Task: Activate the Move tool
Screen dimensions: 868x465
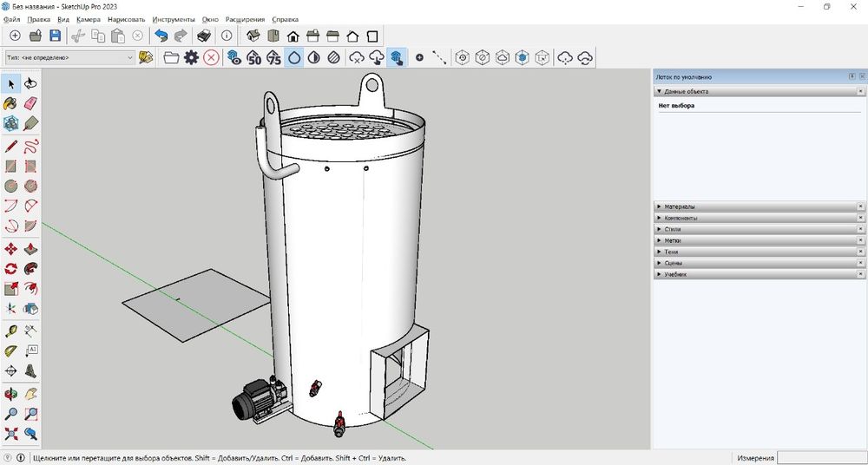Action: click(x=11, y=249)
